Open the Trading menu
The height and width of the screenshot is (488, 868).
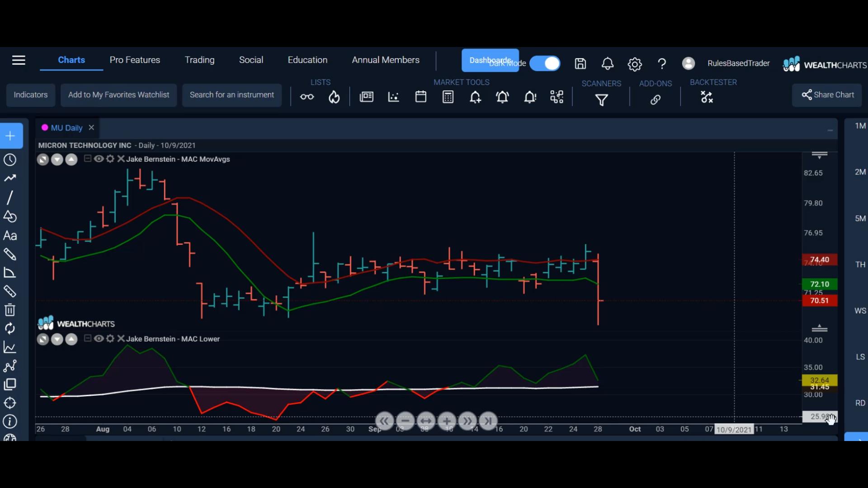199,60
